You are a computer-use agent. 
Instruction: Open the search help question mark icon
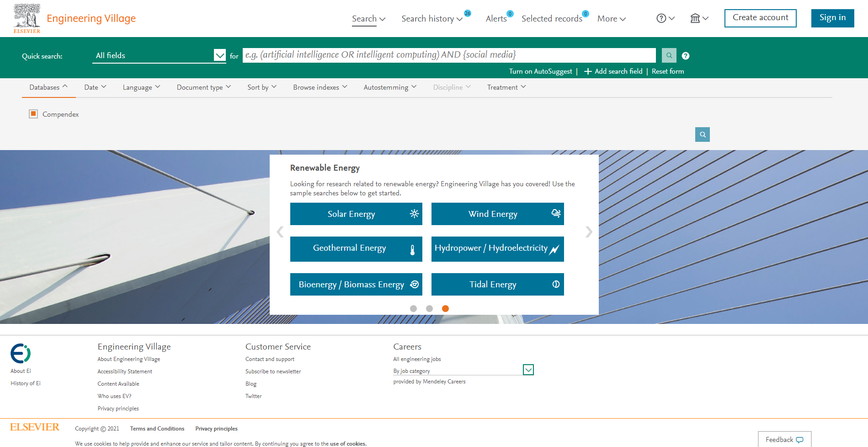click(686, 56)
